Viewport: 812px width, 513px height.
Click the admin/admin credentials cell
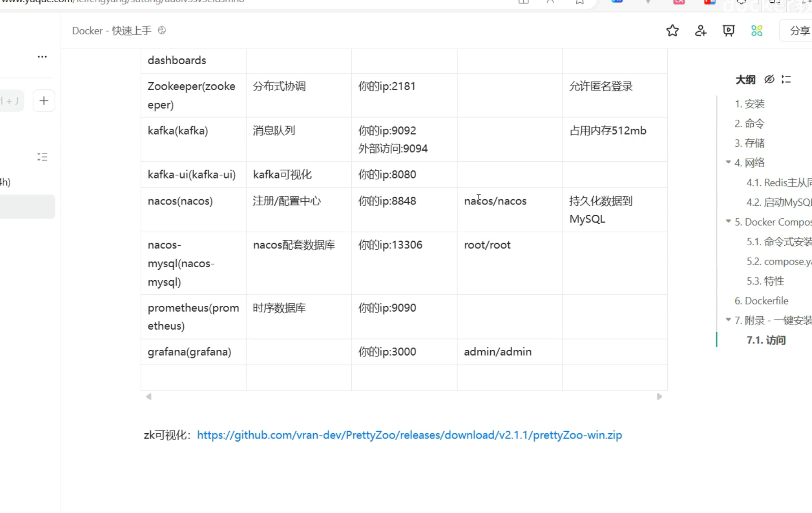click(510, 352)
